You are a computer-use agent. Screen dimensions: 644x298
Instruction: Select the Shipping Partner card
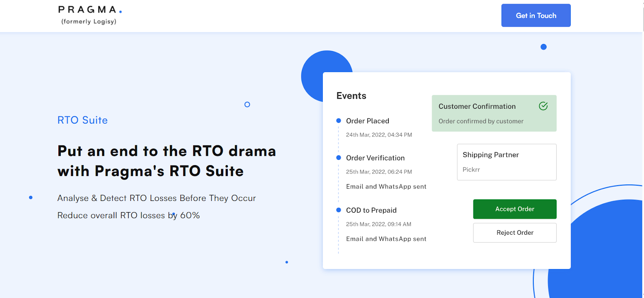click(x=507, y=162)
